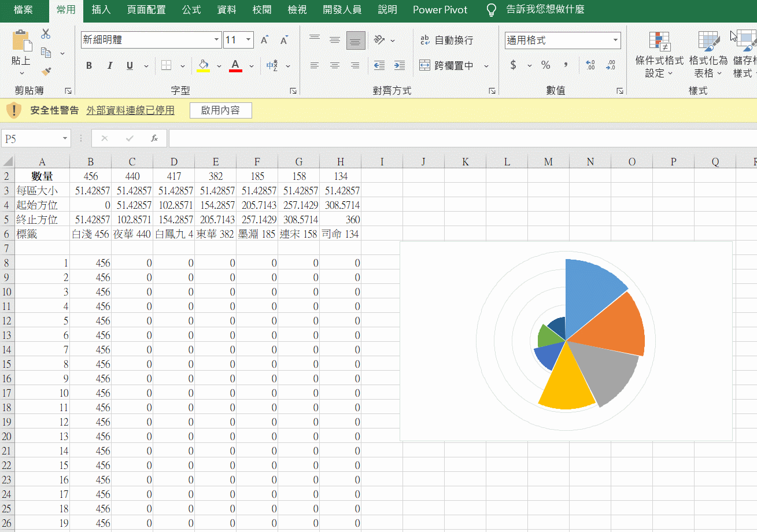Click 自動換行 wrap text button

point(446,40)
